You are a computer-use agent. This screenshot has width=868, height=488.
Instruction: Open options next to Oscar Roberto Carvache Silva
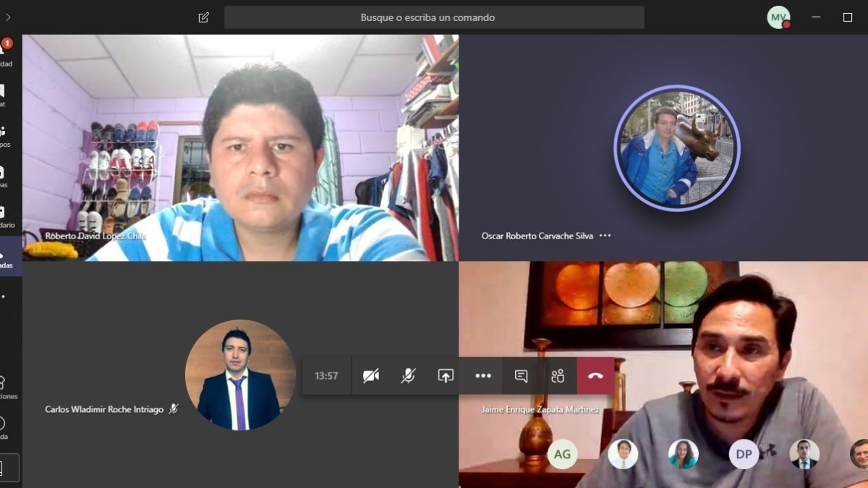[605, 236]
